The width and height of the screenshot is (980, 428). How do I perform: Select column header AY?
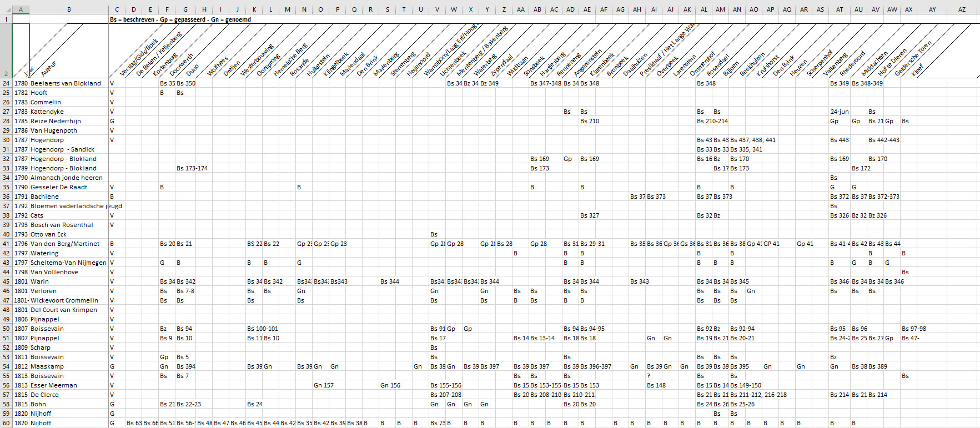[932, 9]
